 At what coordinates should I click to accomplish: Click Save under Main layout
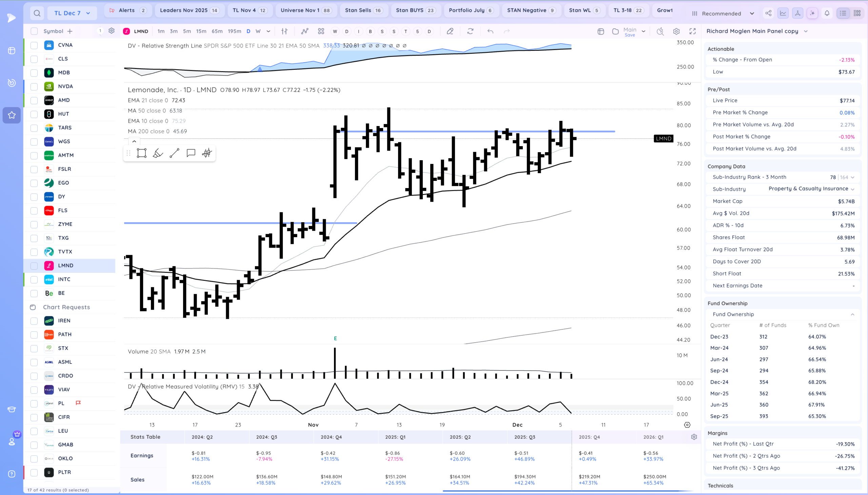click(x=630, y=35)
